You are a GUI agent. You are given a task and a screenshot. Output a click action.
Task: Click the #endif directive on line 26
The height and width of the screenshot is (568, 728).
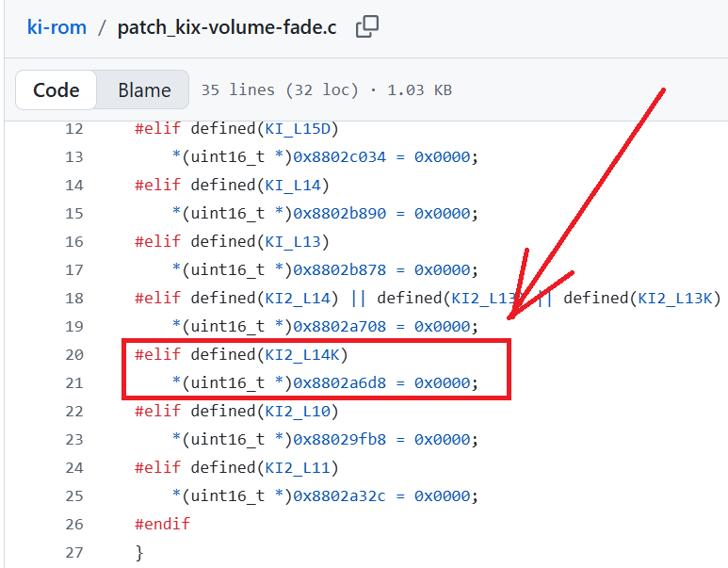coord(162,525)
